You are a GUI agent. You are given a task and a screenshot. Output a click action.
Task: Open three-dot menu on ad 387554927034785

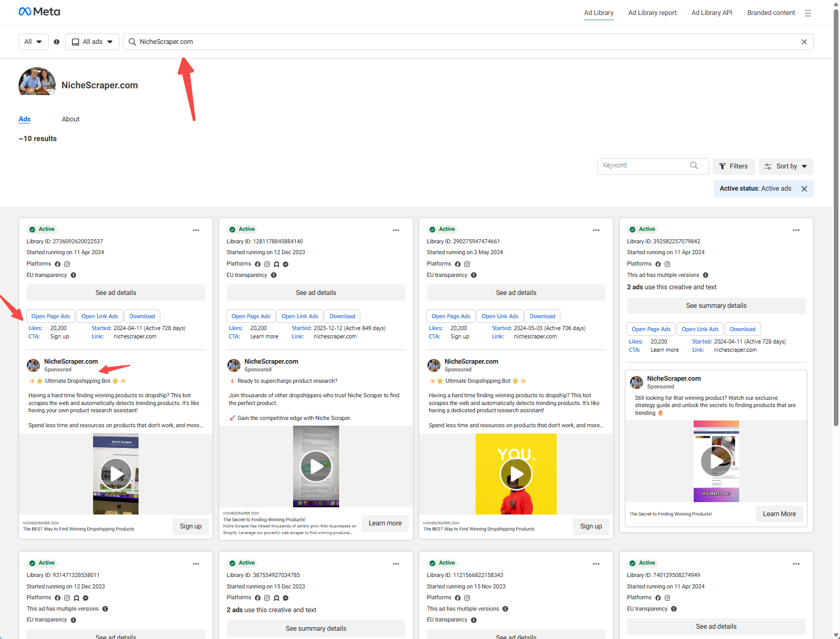396,564
